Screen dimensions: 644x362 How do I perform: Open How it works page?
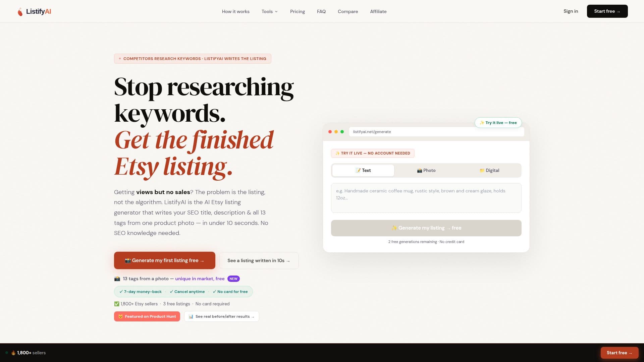point(235,11)
